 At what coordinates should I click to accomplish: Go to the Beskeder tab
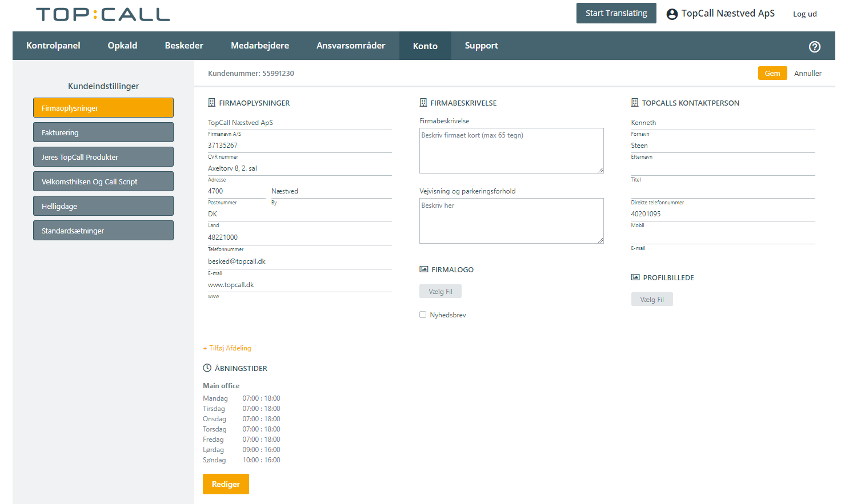[x=184, y=46]
